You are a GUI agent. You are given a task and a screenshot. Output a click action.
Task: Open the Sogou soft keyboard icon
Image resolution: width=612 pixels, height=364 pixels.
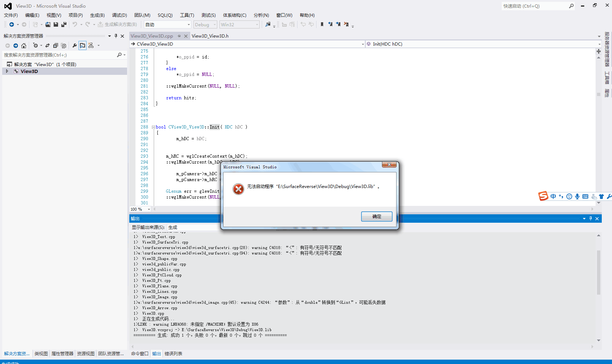[x=585, y=196]
